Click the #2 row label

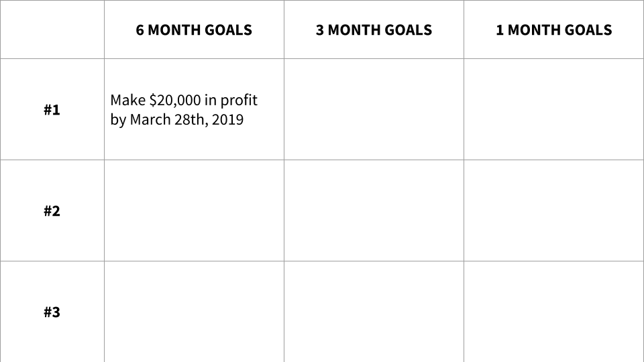52,211
